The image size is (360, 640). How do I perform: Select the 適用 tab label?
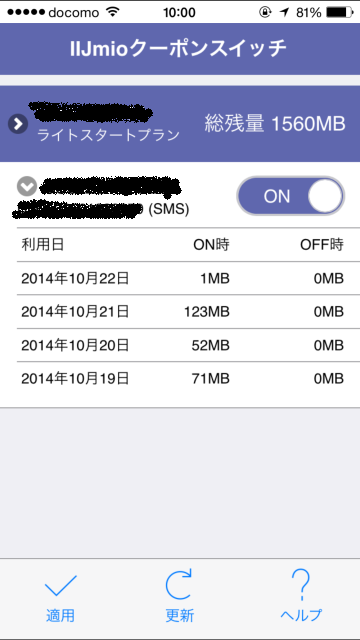pyautogui.click(x=60, y=615)
